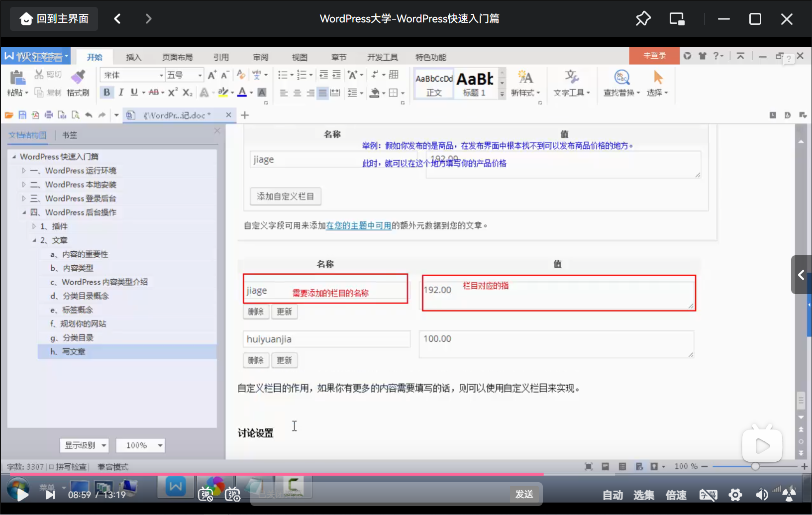Image resolution: width=812 pixels, height=515 pixels.
Task: Open a new document tab with plus
Action: click(x=245, y=115)
